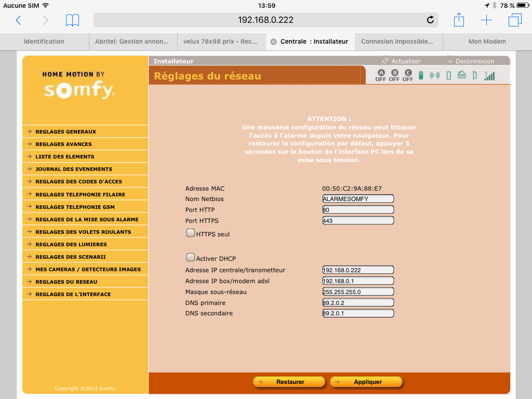The image size is (532, 399).
Task: Switch to velux 78x98 prix tab
Action: pos(221,42)
